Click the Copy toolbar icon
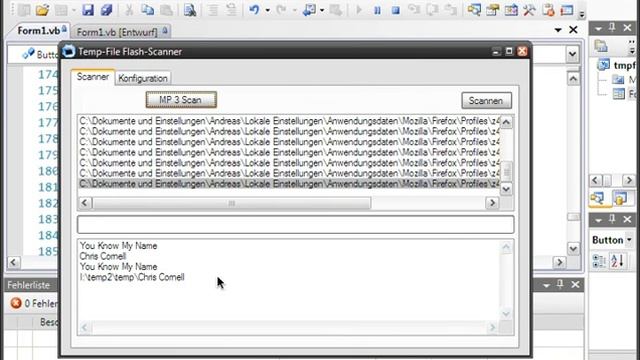The width and height of the screenshot is (640, 360). [x=147, y=9]
